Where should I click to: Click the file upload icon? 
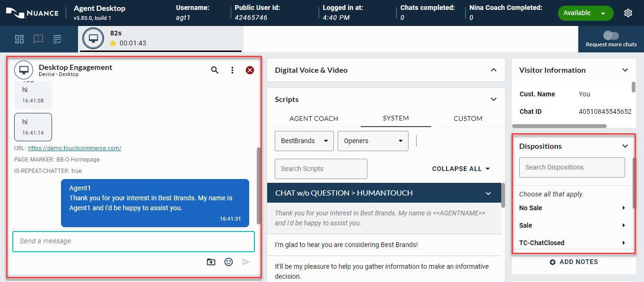211,262
